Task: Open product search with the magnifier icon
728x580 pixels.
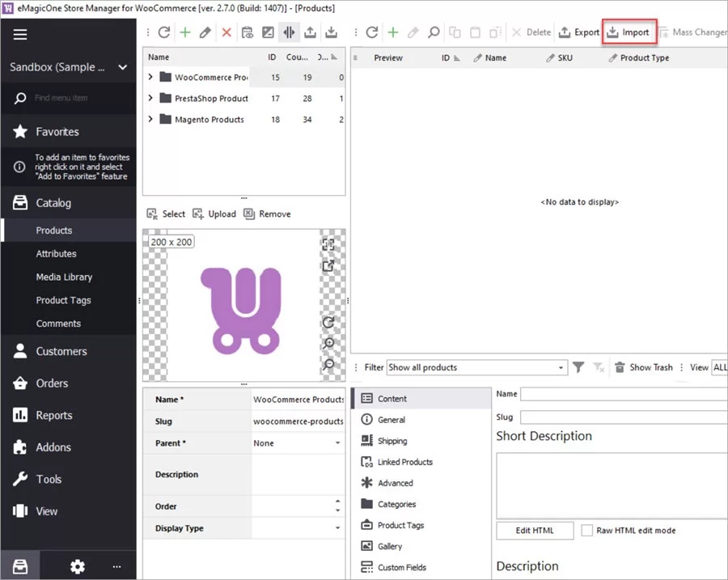Action: (433, 32)
